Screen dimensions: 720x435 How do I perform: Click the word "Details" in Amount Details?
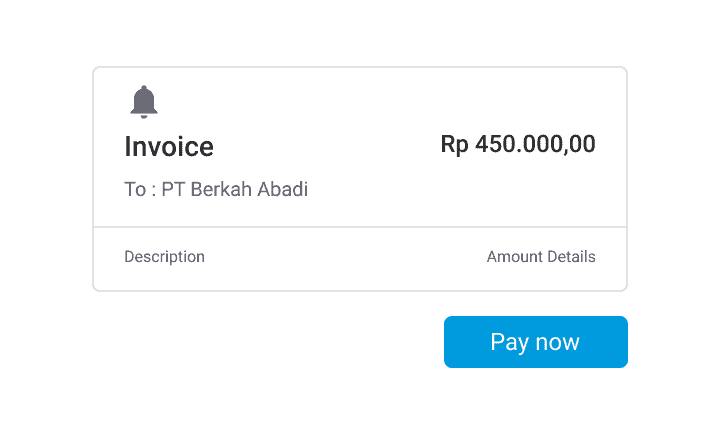[571, 256]
